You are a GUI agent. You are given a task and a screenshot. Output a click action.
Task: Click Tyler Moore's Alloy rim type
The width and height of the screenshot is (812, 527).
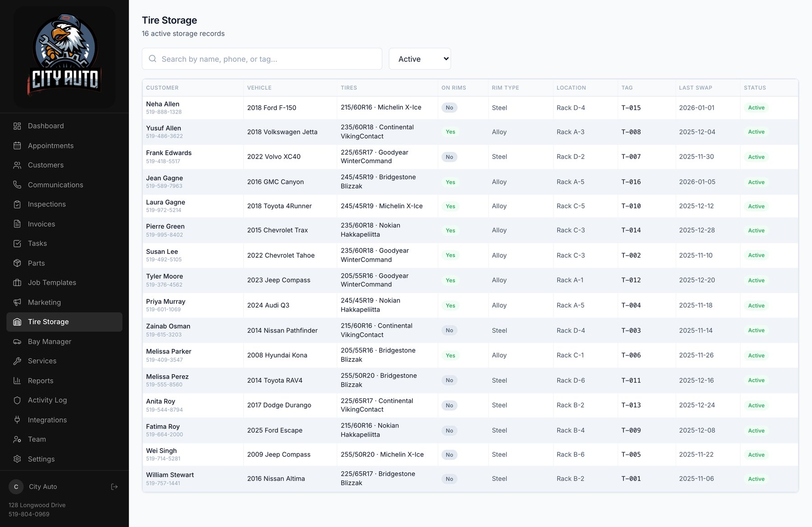point(499,280)
